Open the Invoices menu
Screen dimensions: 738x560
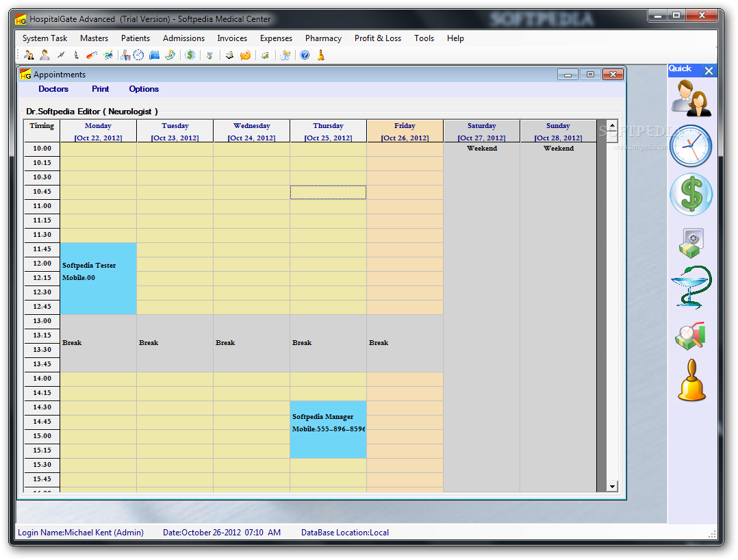tap(232, 38)
